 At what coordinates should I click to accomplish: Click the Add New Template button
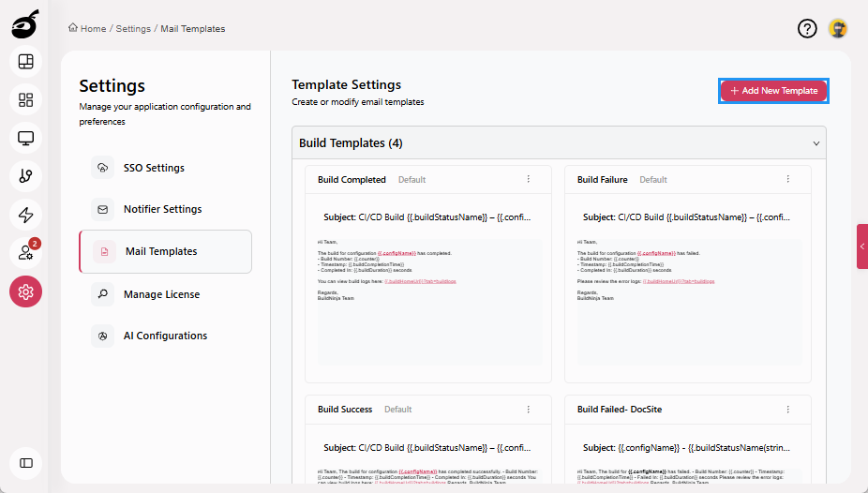click(x=773, y=91)
